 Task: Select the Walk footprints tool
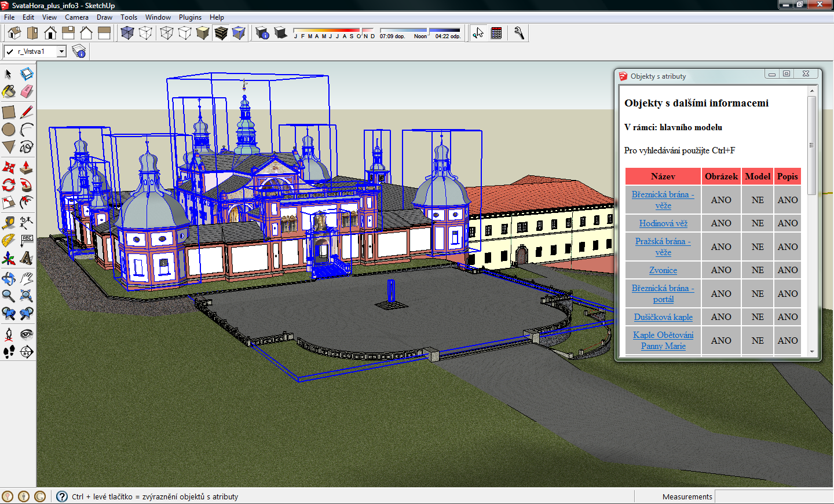[x=8, y=351]
